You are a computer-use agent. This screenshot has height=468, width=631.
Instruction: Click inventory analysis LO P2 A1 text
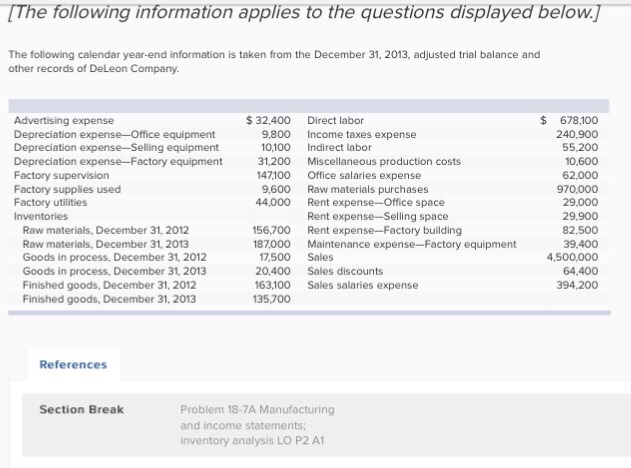click(252, 441)
